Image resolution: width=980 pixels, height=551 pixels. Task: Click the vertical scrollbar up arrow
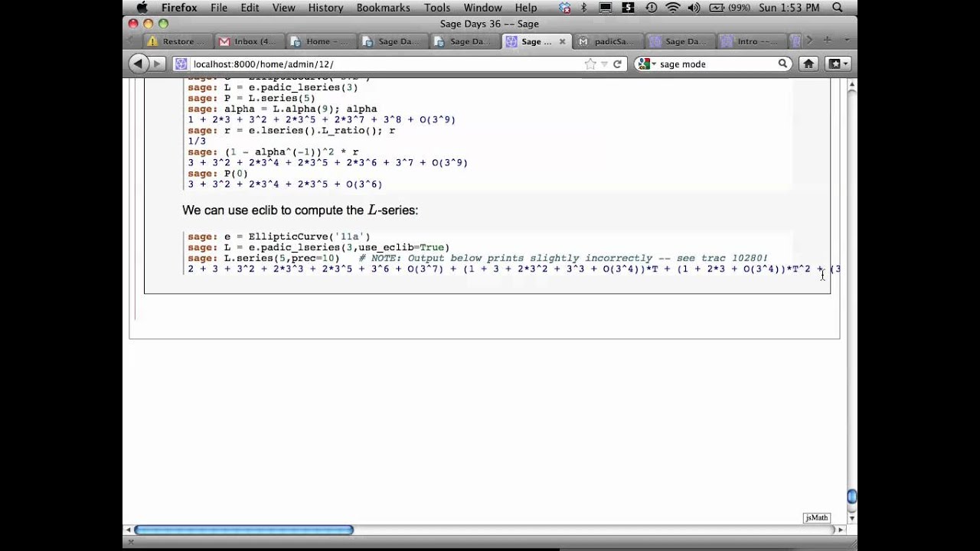851,85
